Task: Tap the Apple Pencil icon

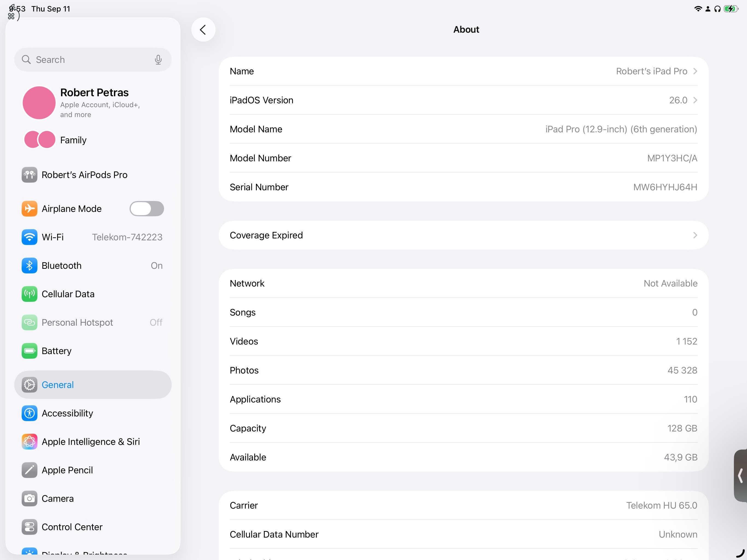Action: [29, 470]
